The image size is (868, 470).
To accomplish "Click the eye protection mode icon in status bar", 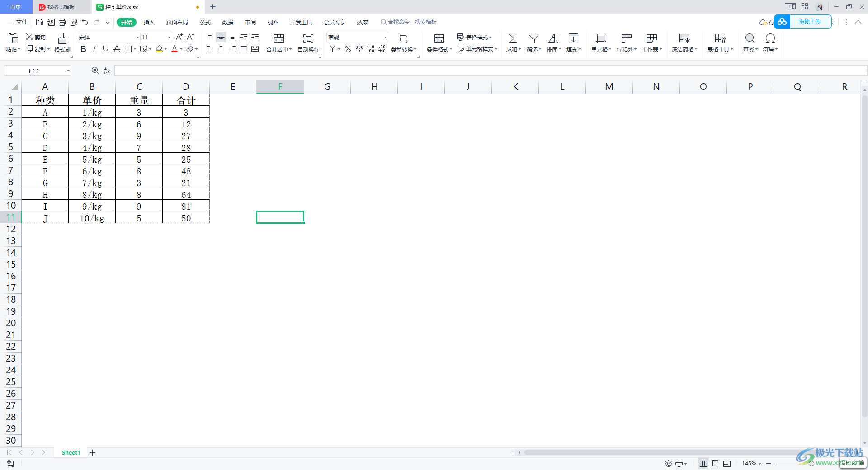I will click(668, 464).
